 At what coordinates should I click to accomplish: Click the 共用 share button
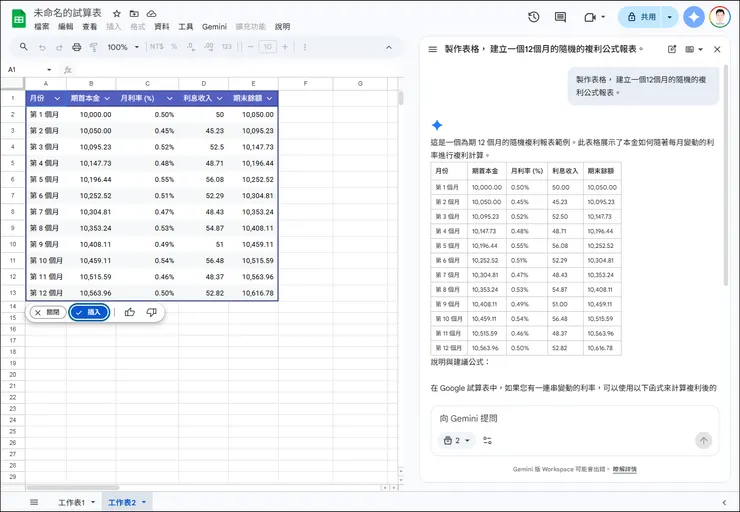tap(640, 17)
